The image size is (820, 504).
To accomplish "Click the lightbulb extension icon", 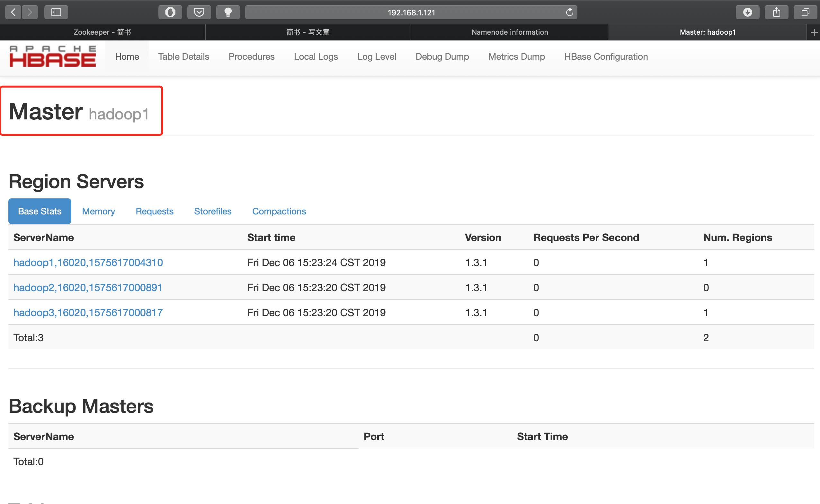I will click(228, 12).
